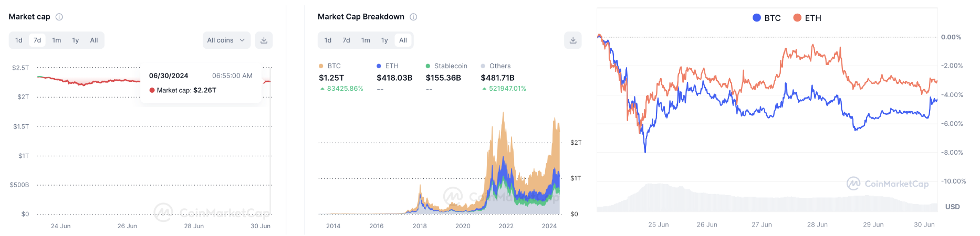Select All range on Market cap chart

coord(94,40)
